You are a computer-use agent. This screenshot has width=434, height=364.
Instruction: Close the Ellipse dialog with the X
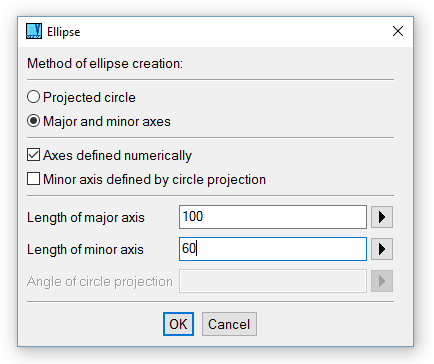coord(398,31)
